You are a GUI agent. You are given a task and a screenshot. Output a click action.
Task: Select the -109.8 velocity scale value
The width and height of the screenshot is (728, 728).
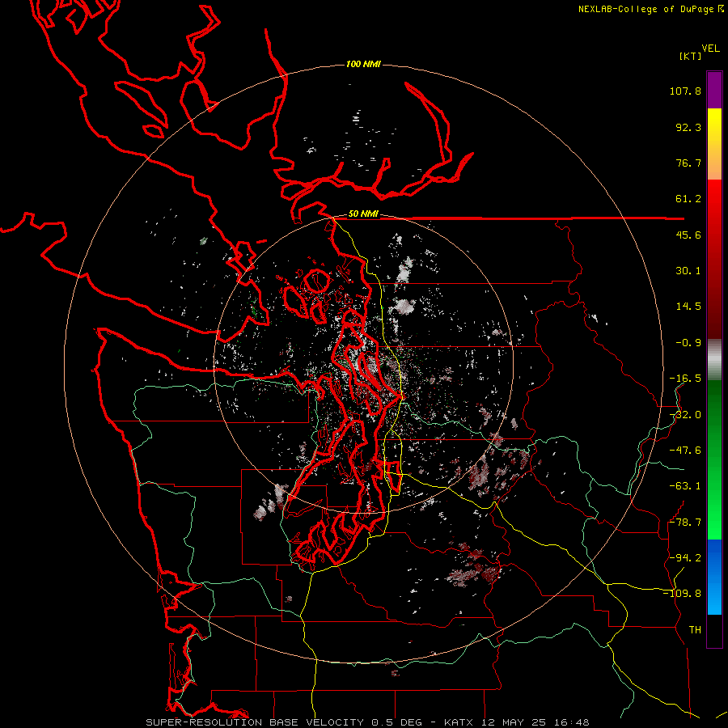pos(682,594)
